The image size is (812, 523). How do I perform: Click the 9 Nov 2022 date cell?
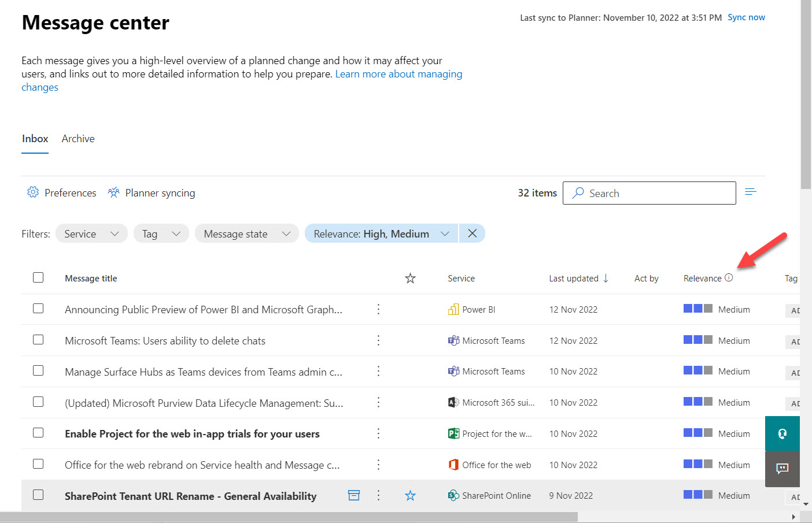coord(571,496)
